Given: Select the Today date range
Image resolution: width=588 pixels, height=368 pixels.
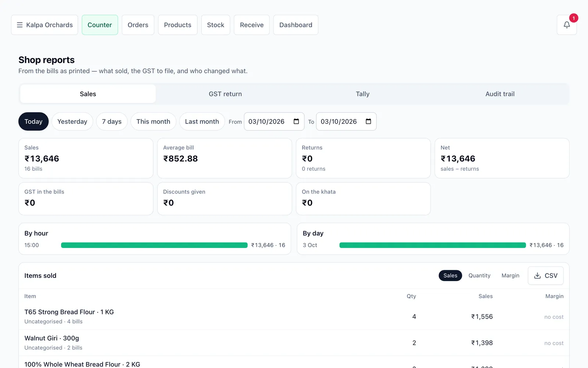Looking at the screenshot, I should point(33,121).
